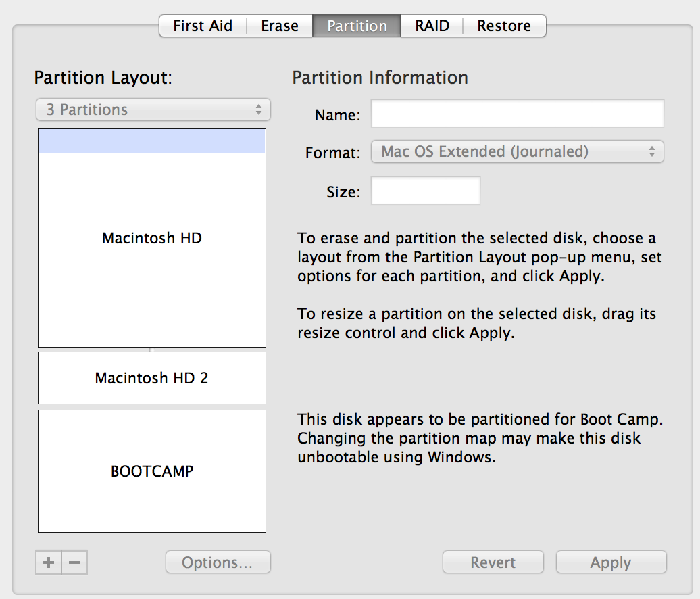Click the Apply button
Viewport: 700px width, 599px height.
(611, 562)
